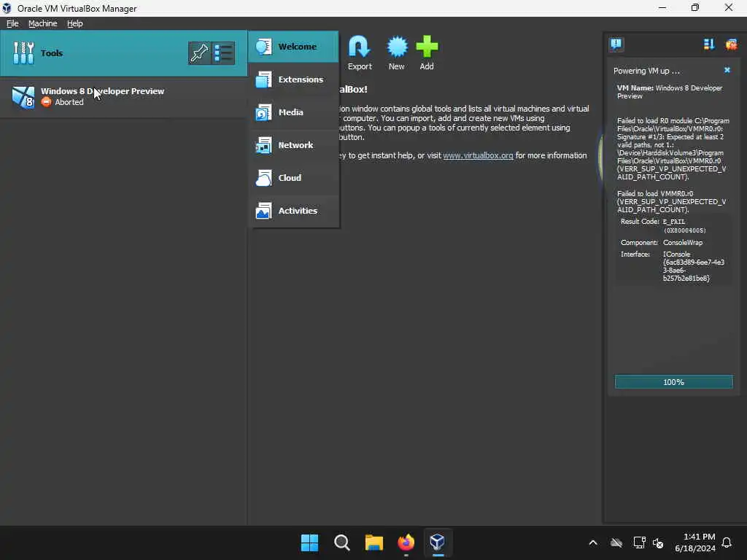The width and height of the screenshot is (747, 560).
Task: Click the 'ConsoleWrap' component value
Action: pos(683,242)
